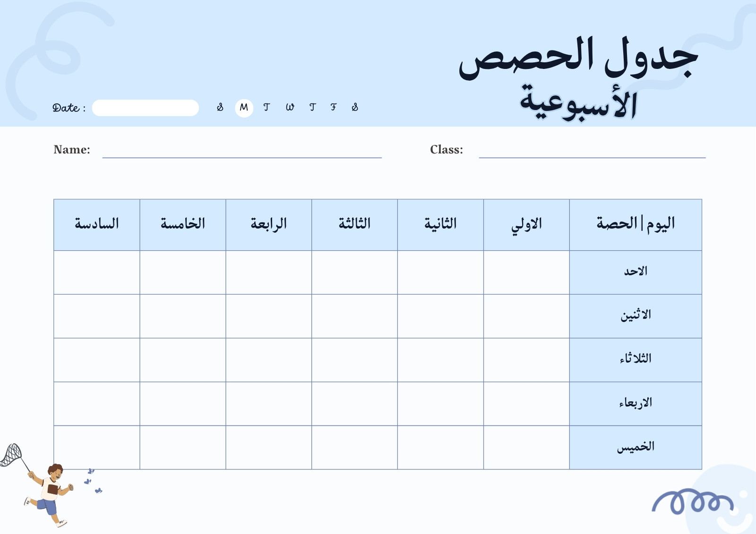
Task: Select the row label الخميس
Action: click(636, 448)
